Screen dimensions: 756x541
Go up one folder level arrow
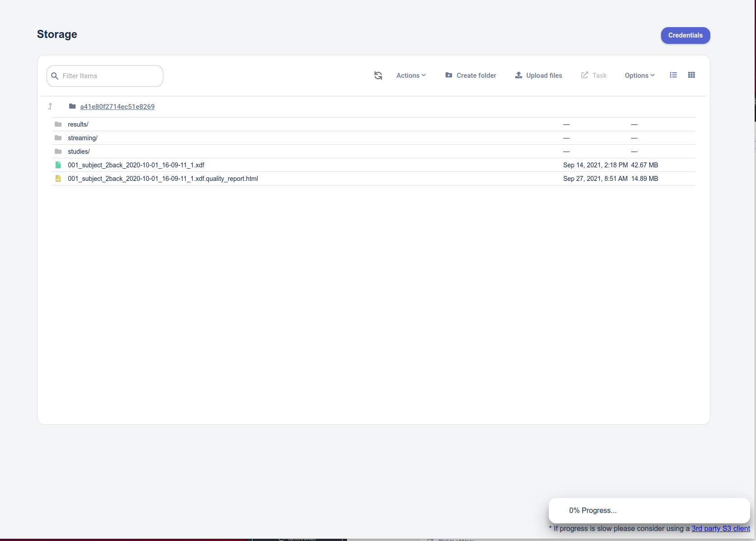click(x=50, y=106)
